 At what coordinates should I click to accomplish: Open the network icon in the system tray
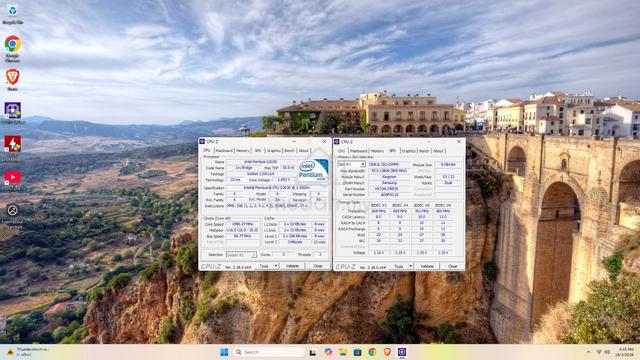(x=599, y=352)
